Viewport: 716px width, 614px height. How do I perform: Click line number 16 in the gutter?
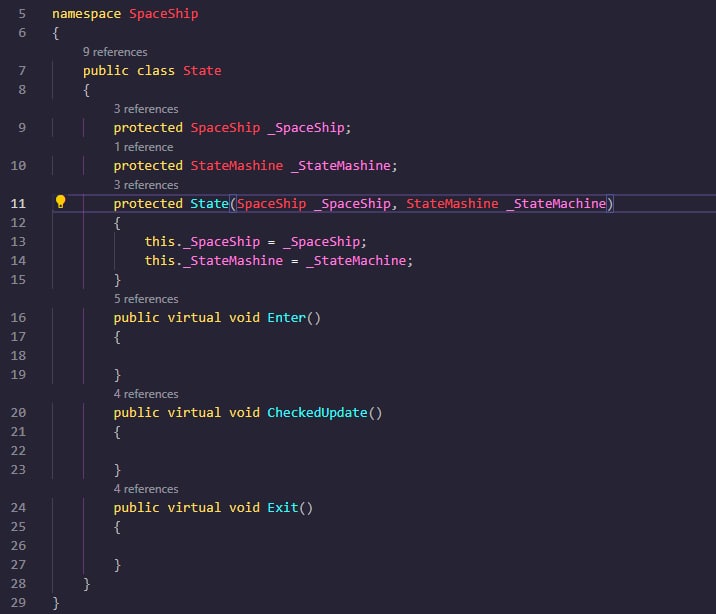click(x=18, y=318)
